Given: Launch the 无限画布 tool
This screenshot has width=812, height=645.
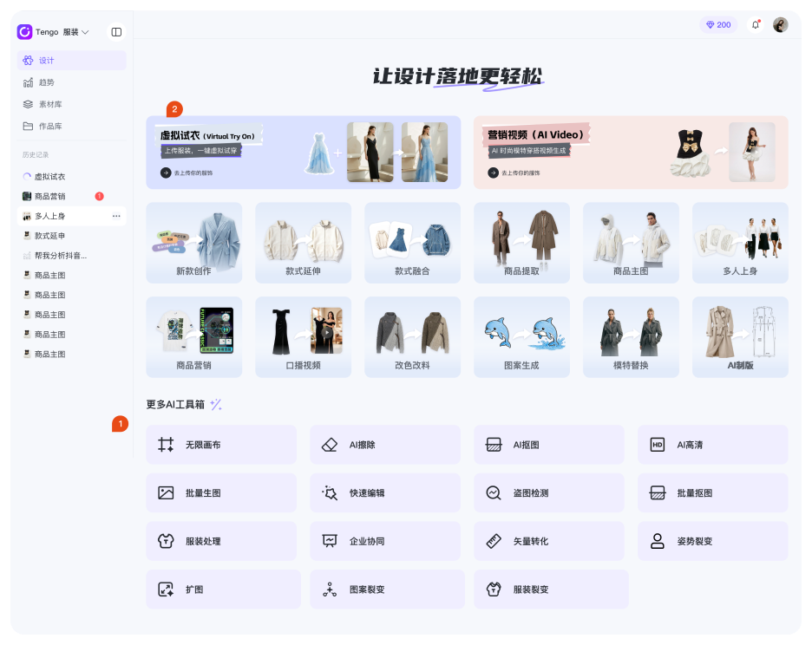Looking at the screenshot, I should click(x=221, y=445).
